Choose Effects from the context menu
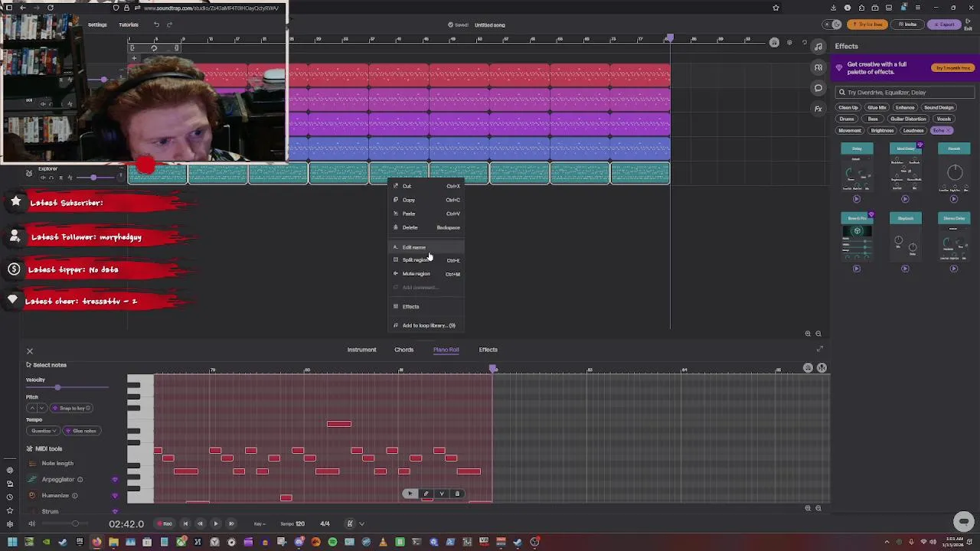This screenshot has height=551, width=980. click(x=426, y=306)
